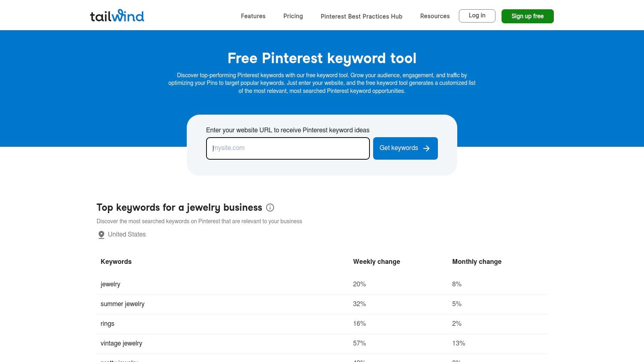This screenshot has height=362, width=644.
Task: Go to the Pricing page
Action: [x=293, y=16]
